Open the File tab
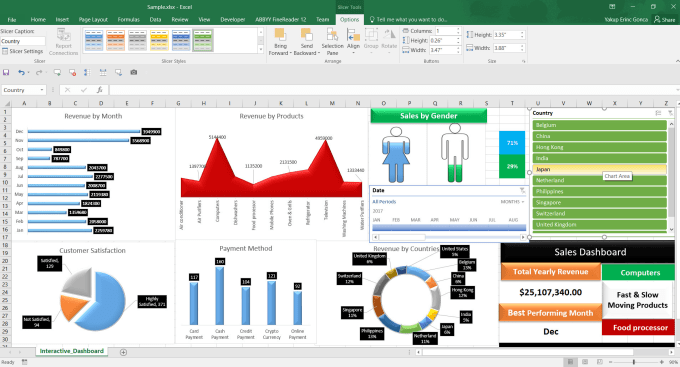This screenshot has height=367, width=680. tap(12, 20)
